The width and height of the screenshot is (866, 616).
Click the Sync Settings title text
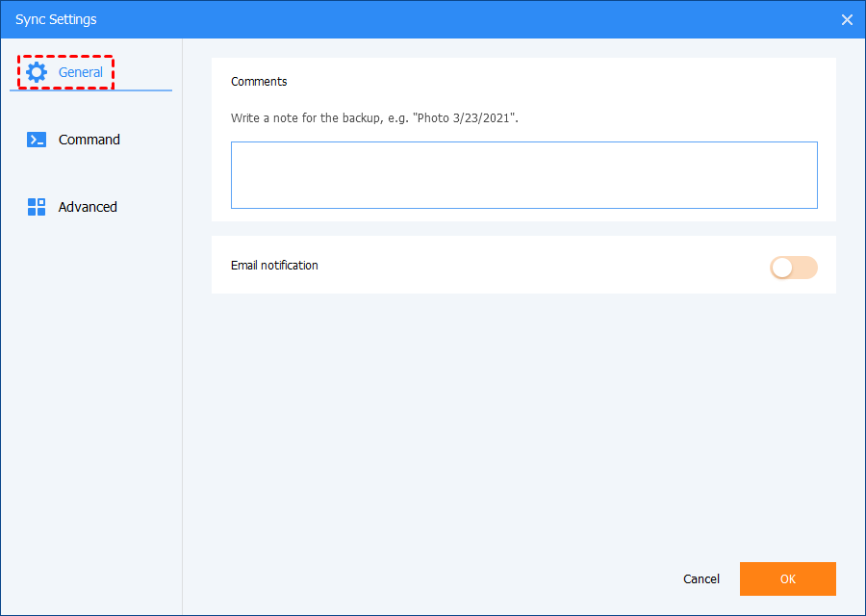[56, 19]
